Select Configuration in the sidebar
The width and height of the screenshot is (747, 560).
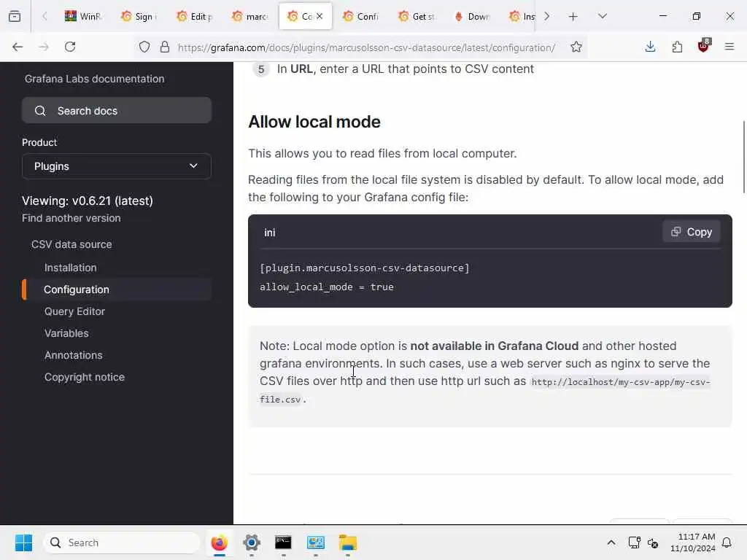76,289
